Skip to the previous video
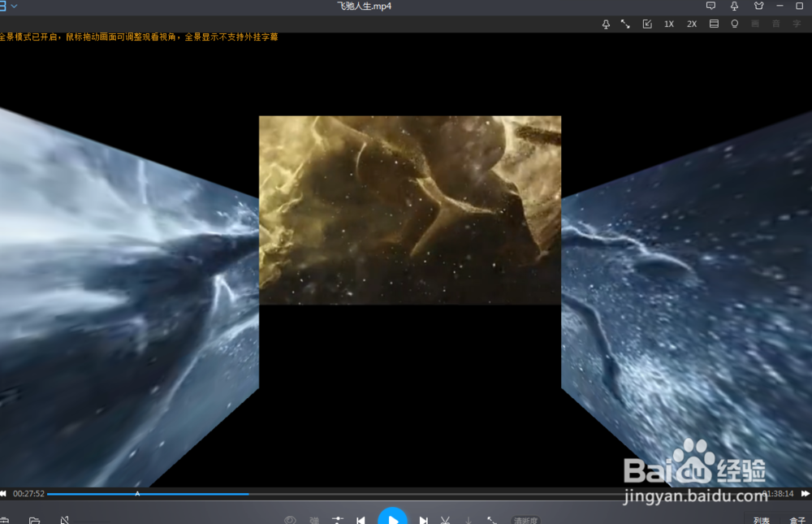The width and height of the screenshot is (812, 524). 361,520
